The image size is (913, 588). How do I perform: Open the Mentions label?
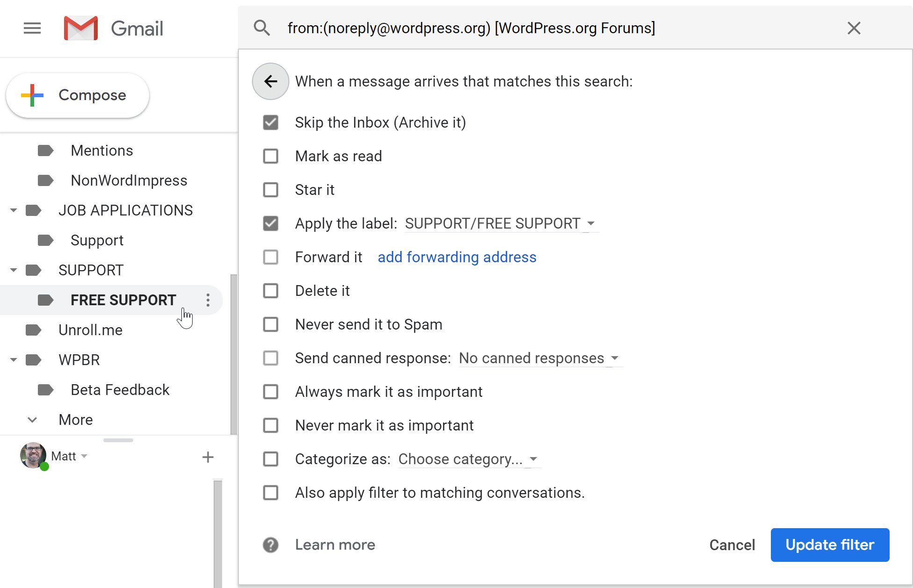(x=102, y=151)
